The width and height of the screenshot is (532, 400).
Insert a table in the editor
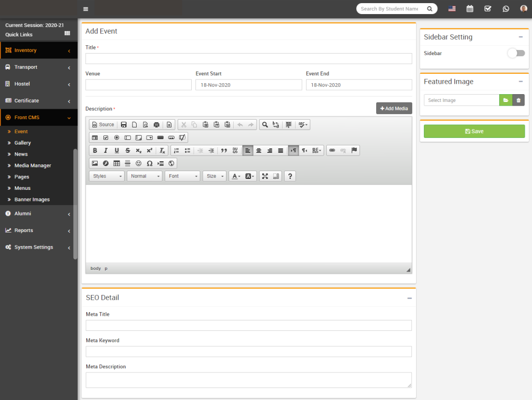pos(117,163)
